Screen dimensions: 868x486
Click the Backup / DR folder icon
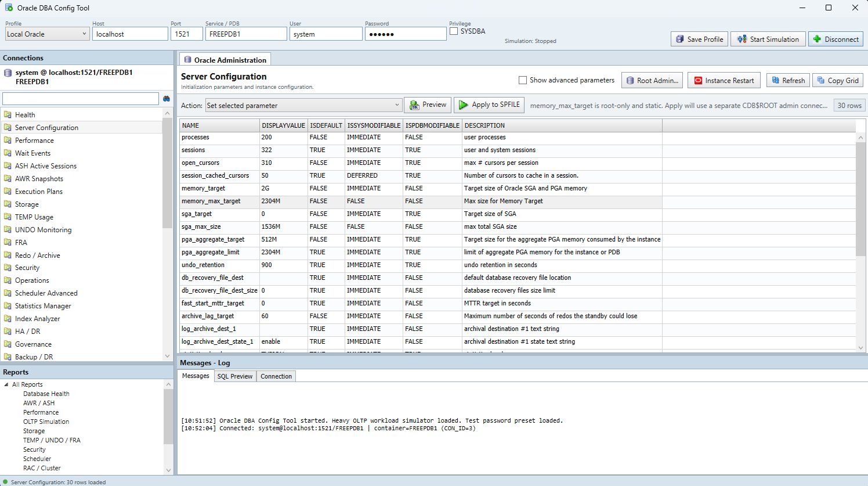[x=8, y=357]
